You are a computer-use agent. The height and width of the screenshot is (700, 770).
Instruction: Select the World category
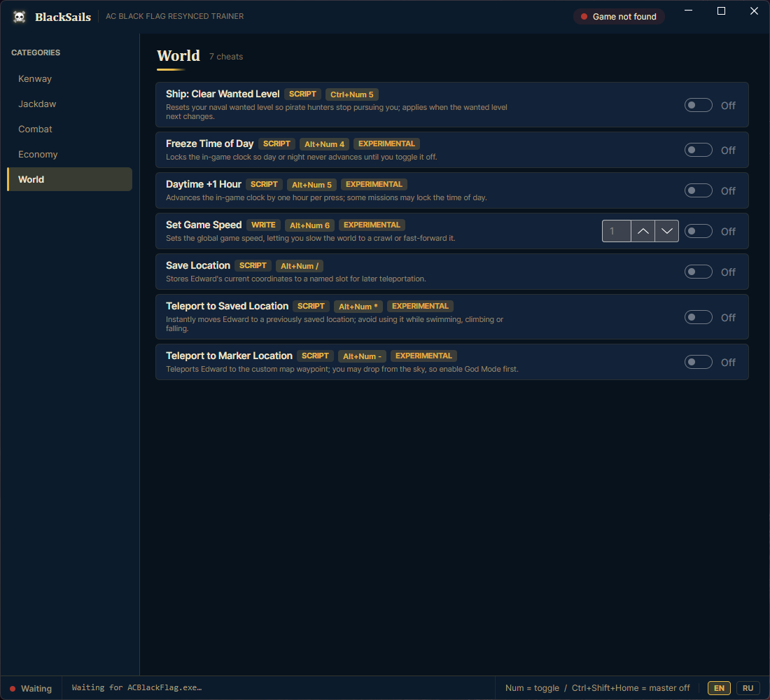70,179
